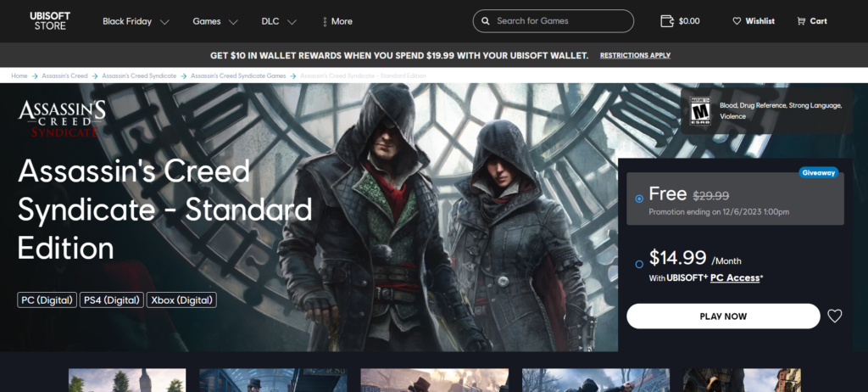Open the fourth combat screenshot thumbnail

[x=596, y=380]
